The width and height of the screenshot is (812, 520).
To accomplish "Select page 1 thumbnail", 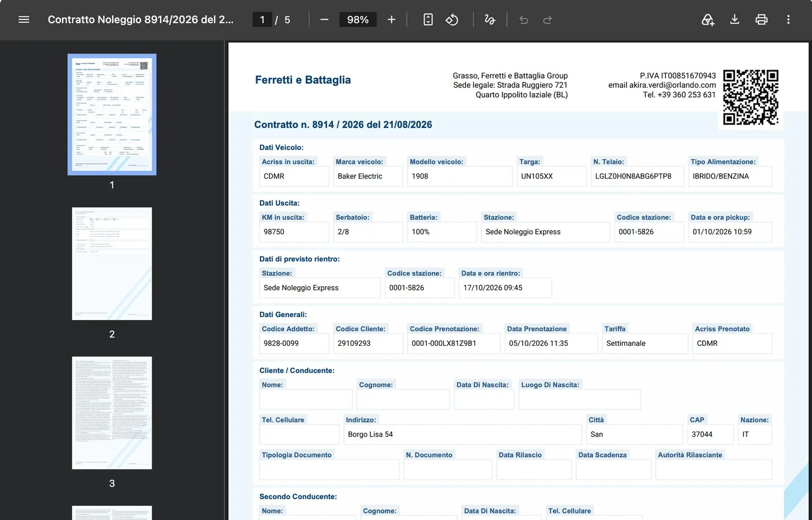I will pos(112,114).
